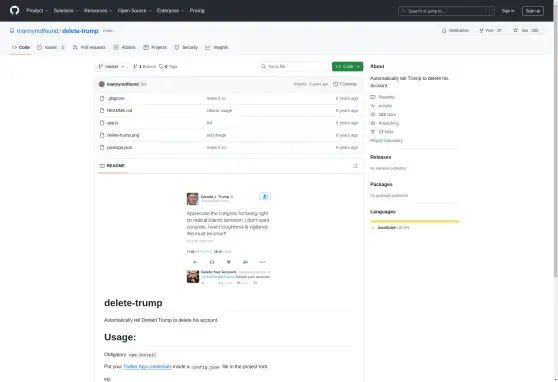The width and height of the screenshot is (558, 382).
Task: Click the yellow JavaScript language bar
Action: click(415, 221)
